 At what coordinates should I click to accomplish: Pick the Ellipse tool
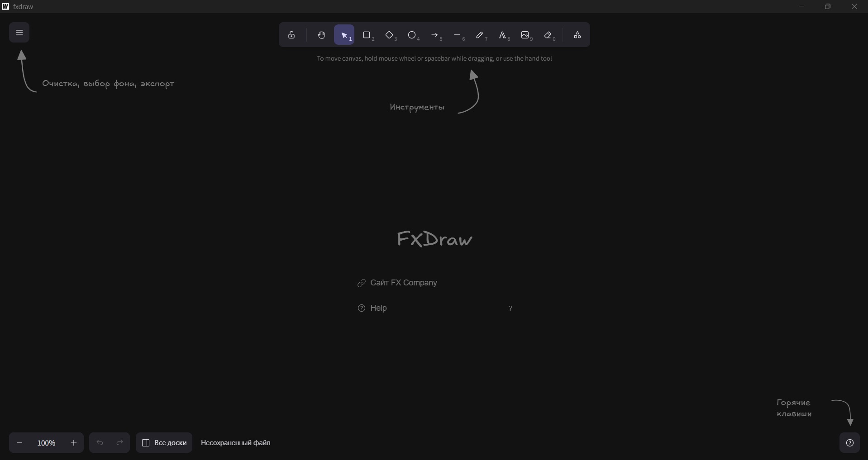[412, 35]
